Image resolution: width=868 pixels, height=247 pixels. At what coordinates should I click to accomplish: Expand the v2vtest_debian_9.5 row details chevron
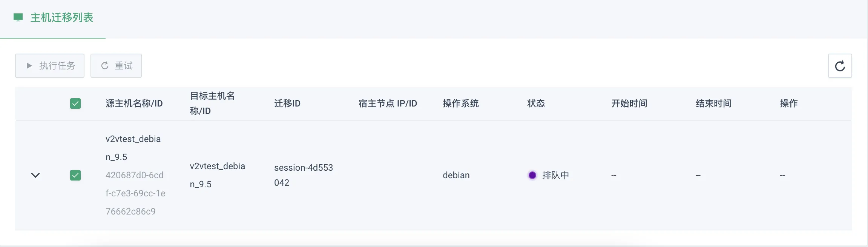pos(35,175)
